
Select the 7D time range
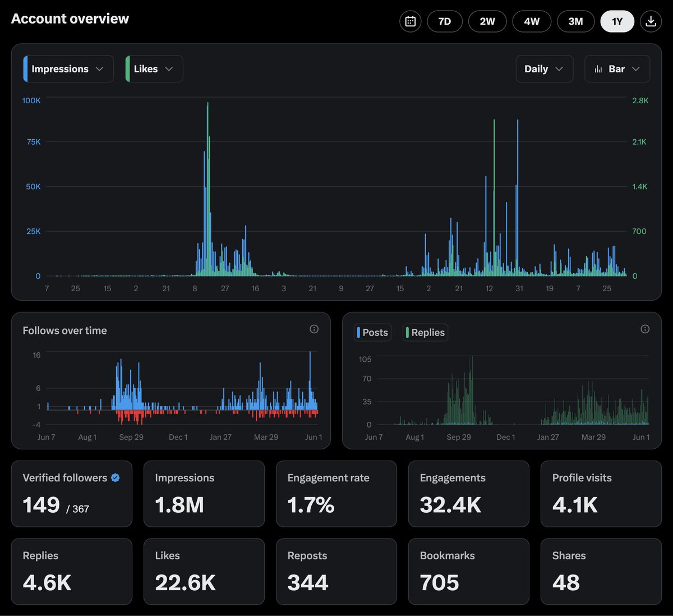[445, 21]
